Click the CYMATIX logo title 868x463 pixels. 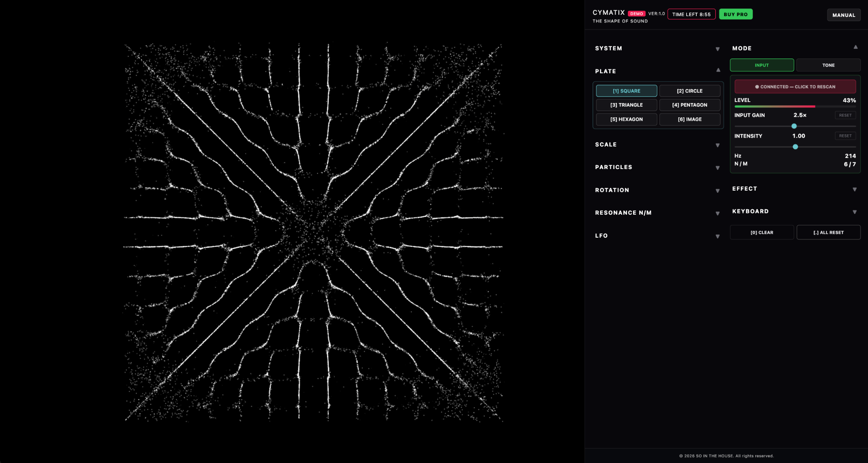pyautogui.click(x=608, y=13)
